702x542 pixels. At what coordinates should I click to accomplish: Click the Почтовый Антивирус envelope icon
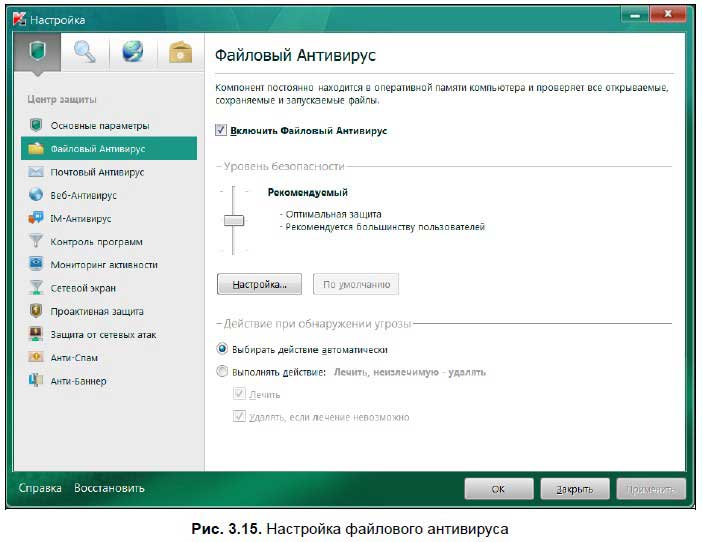click(x=36, y=172)
